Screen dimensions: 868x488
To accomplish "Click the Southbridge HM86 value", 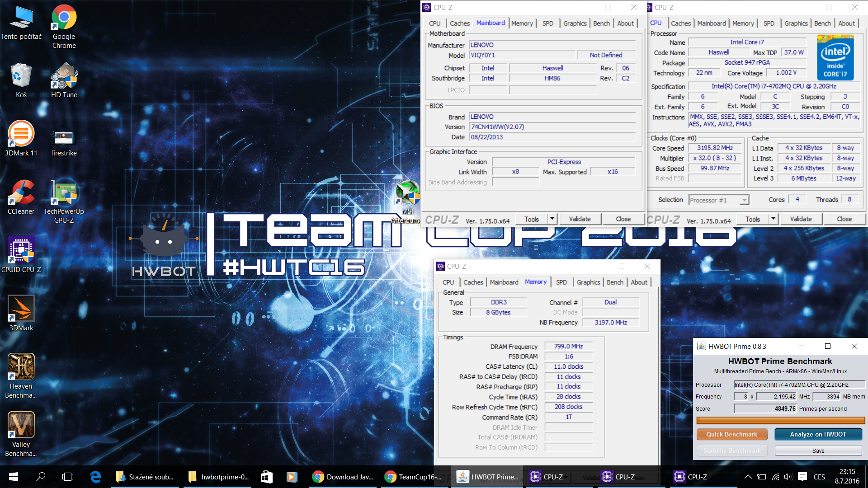I will click(x=552, y=79).
